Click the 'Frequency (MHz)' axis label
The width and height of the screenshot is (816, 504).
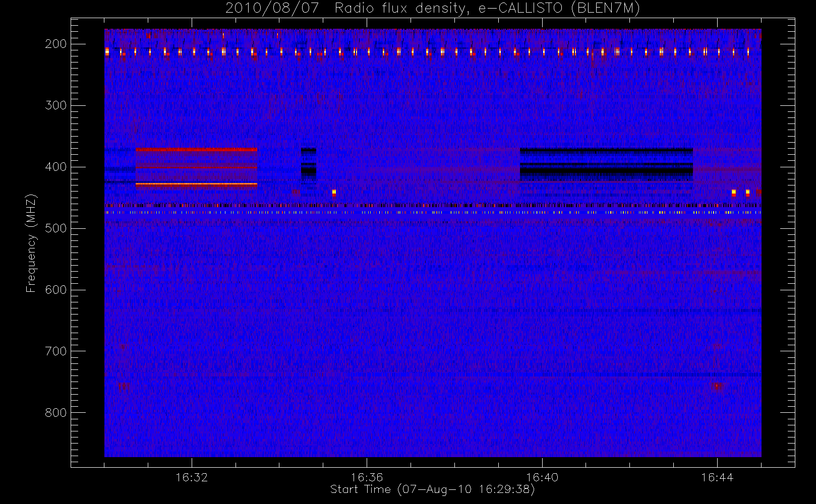[x=31, y=243]
